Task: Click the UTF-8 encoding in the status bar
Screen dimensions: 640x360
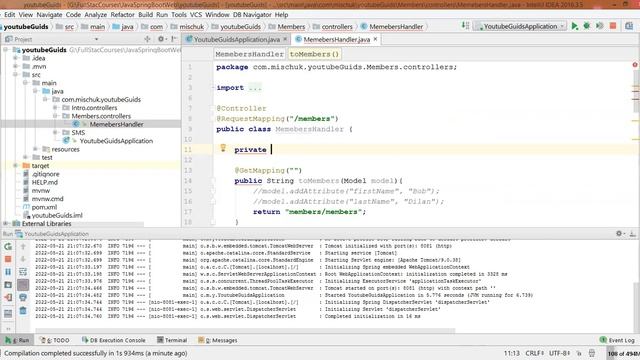Action: [559, 353]
